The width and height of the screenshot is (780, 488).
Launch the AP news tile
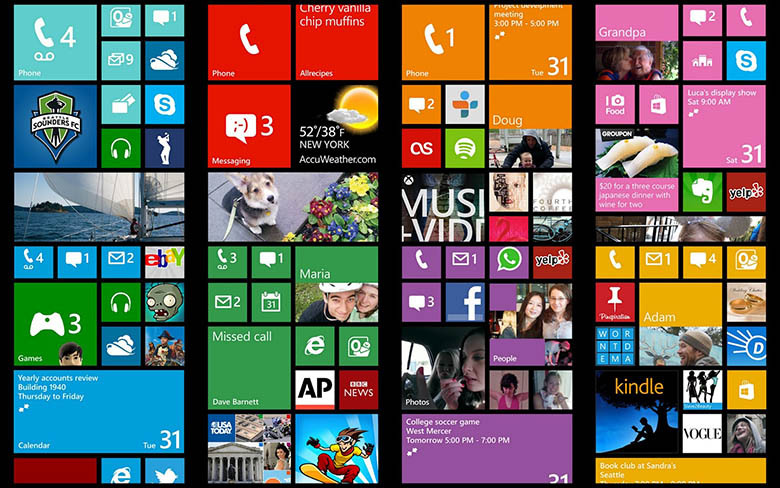pyautogui.click(x=315, y=390)
